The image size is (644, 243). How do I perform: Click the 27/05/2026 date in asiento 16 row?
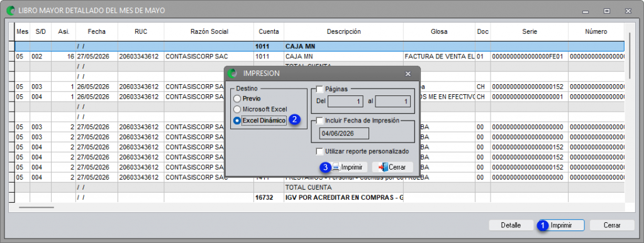click(96, 56)
